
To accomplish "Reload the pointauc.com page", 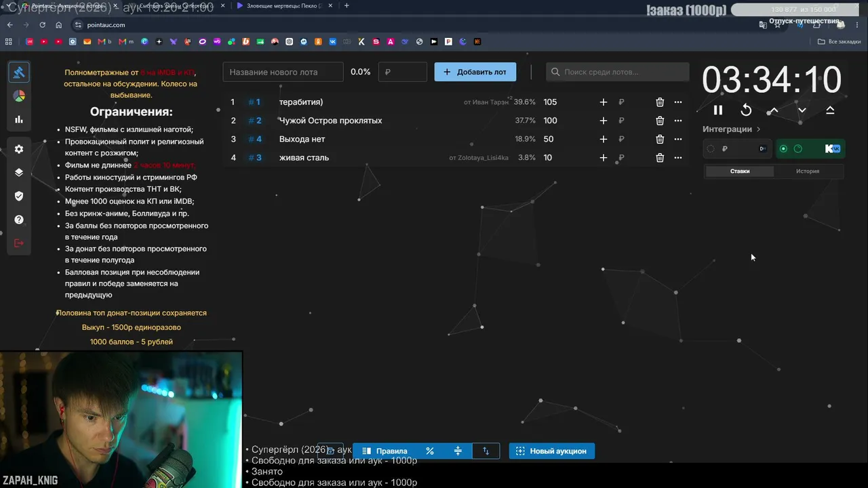I will (42, 25).
